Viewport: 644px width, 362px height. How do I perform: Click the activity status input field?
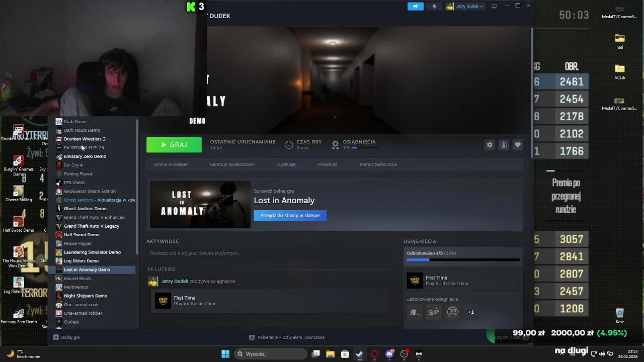(x=268, y=253)
